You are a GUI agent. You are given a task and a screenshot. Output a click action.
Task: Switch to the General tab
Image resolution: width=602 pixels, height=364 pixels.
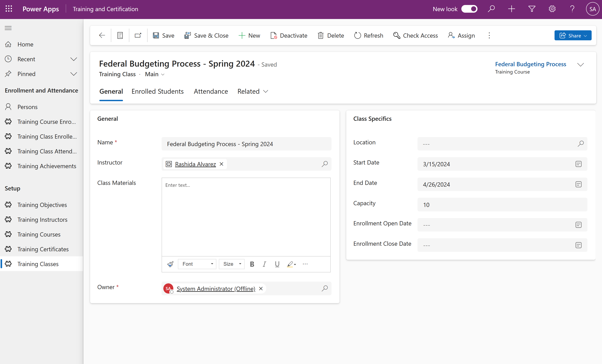(x=111, y=91)
